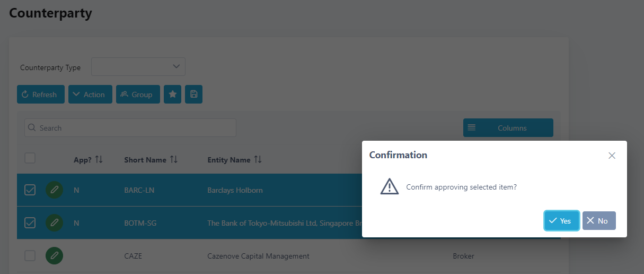
Task: Uncheck the Barclays Holborn row checkbox
Action: coord(30,190)
